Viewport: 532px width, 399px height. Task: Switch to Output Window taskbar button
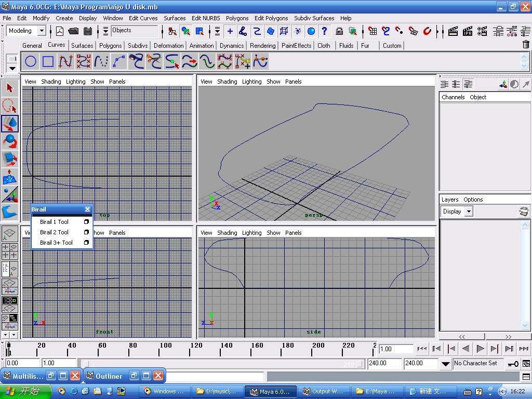[x=323, y=391]
